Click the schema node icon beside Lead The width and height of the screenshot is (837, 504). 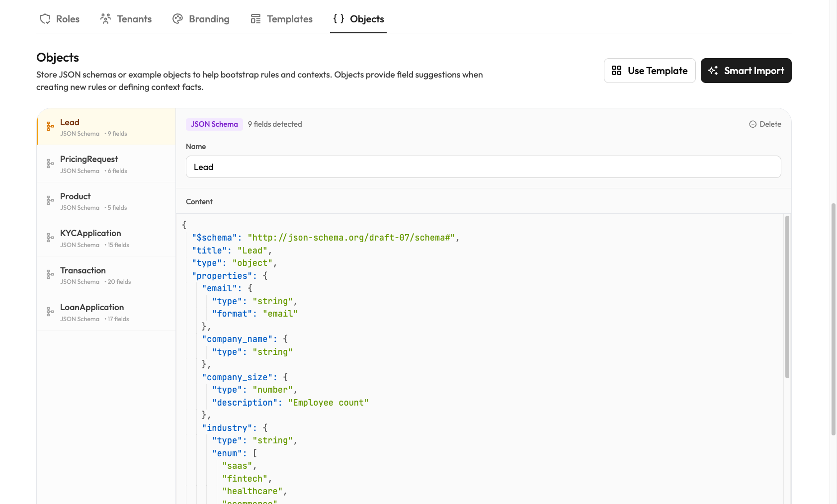(x=50, y=126)
